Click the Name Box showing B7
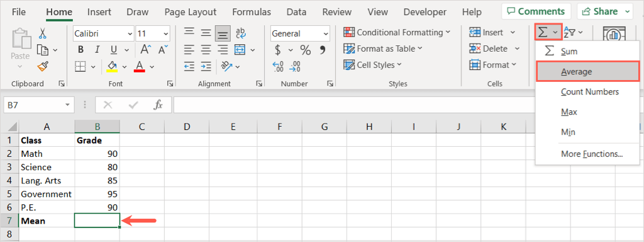Viewport: 644px width, 242px height. 38,105
